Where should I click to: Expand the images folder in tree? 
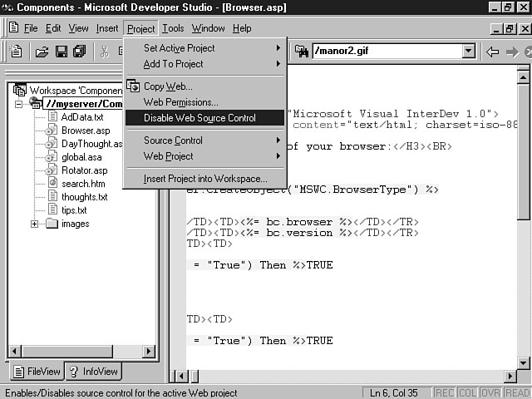(x=34, y=224)
